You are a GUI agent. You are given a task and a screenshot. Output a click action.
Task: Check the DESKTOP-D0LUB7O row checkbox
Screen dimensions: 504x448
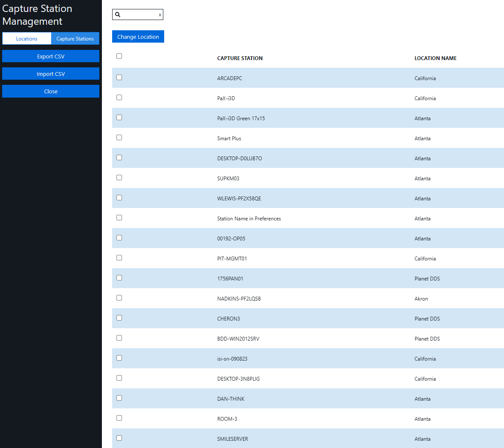pyautogui.click(x=119, y=157)
